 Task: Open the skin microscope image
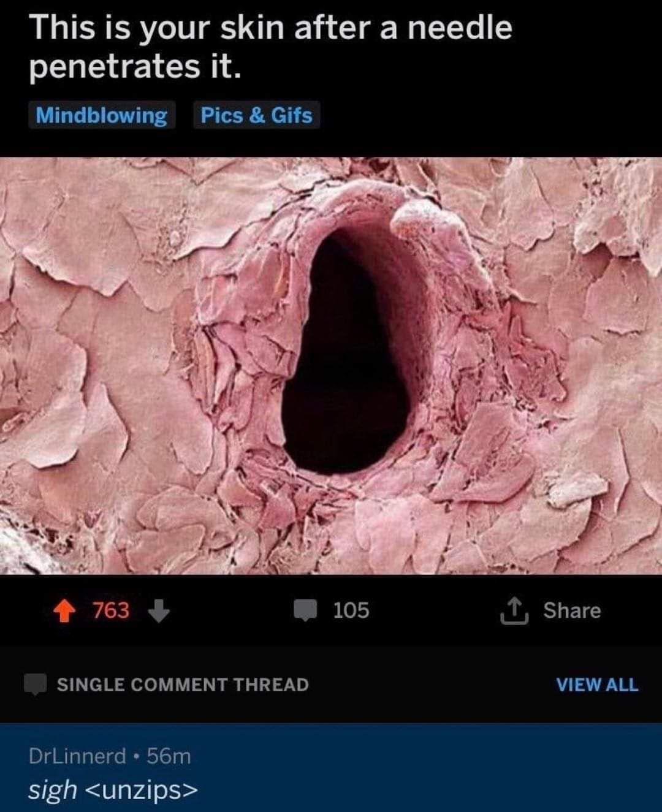pos(331,366)
